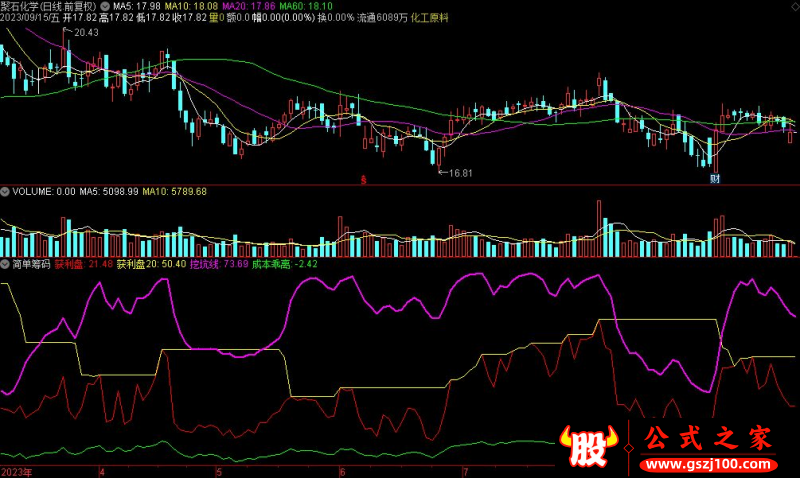The height and width of the screenshot is (478, 800).
Task: Expand the 简单筹码 indicator dropdown icon
Action: (5, 264)
